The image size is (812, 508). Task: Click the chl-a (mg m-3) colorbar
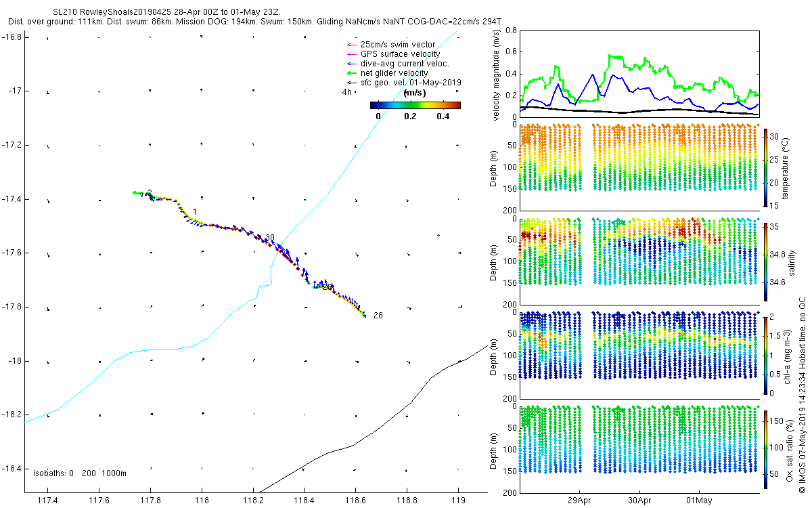click(x=766, y=355)
